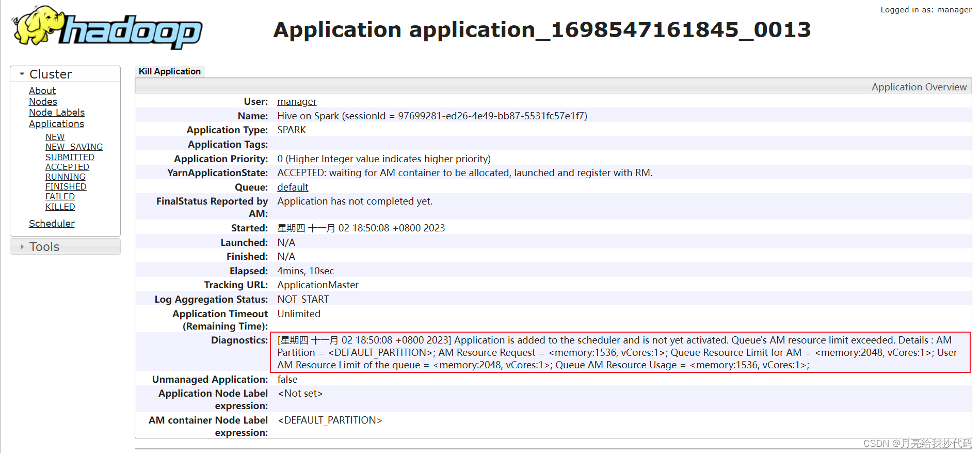
Task: Click the Logged in as manager text
Action: (x=926, y=10)
